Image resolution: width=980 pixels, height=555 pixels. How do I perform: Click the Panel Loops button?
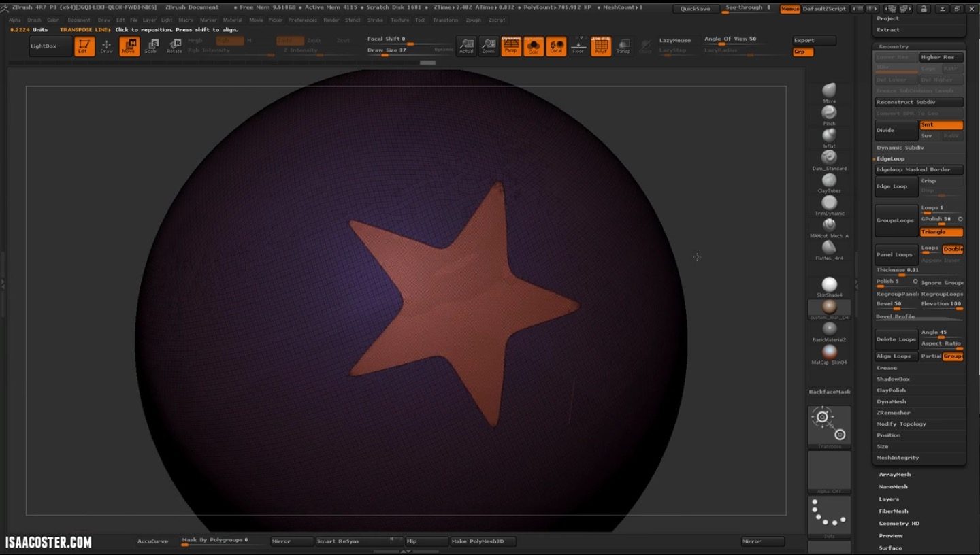[896, 254]
